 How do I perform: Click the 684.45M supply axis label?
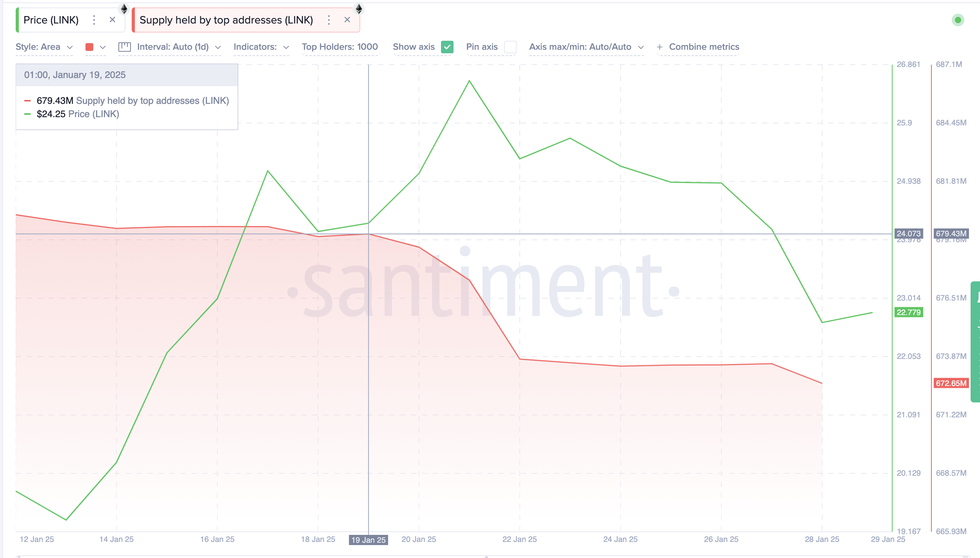951,123
